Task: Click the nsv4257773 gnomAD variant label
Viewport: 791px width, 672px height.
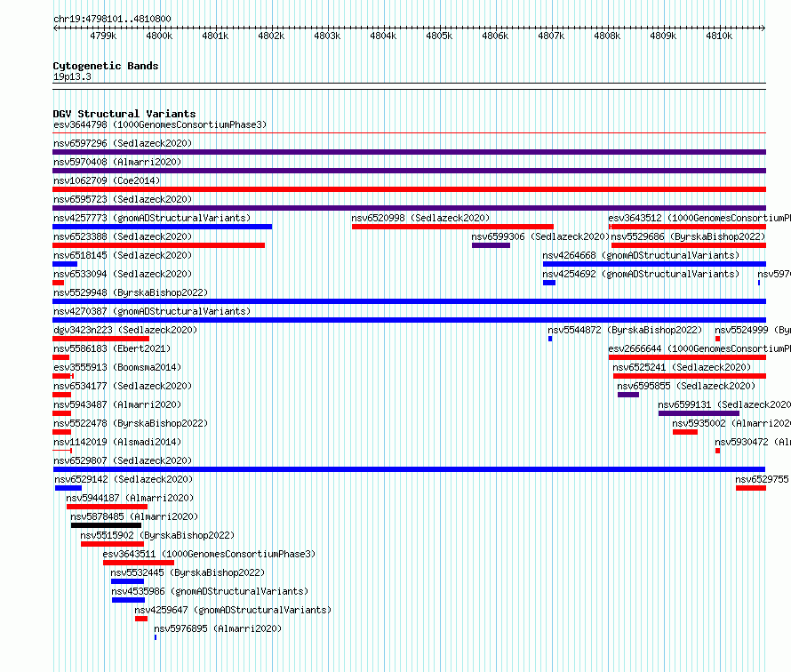Action: click(152, 218)
